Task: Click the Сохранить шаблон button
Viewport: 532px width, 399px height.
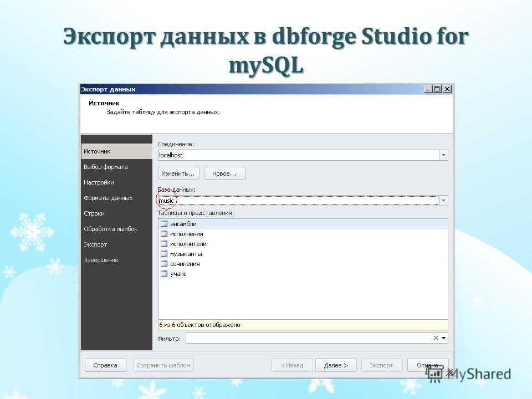Action: click(163, 365)
